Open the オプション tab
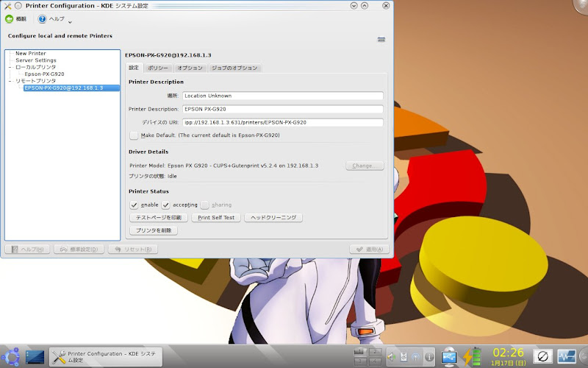This screenshot has width=588, height=368. 190,68
